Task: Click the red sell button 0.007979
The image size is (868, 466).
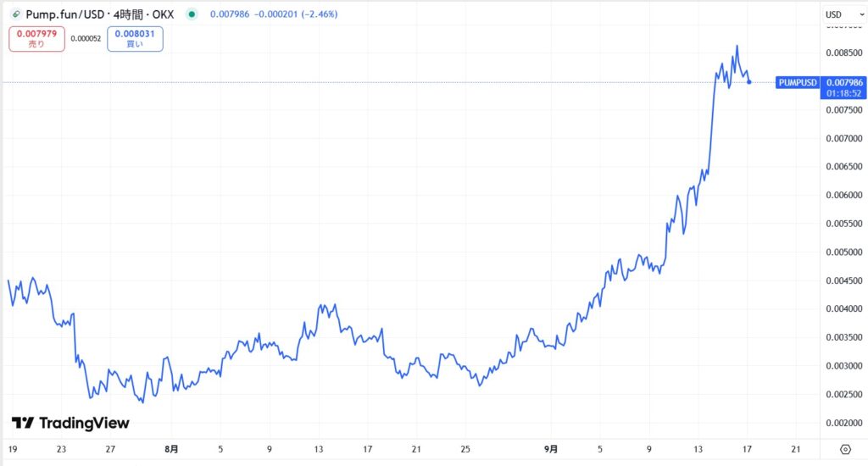Action: pos(36,39)
